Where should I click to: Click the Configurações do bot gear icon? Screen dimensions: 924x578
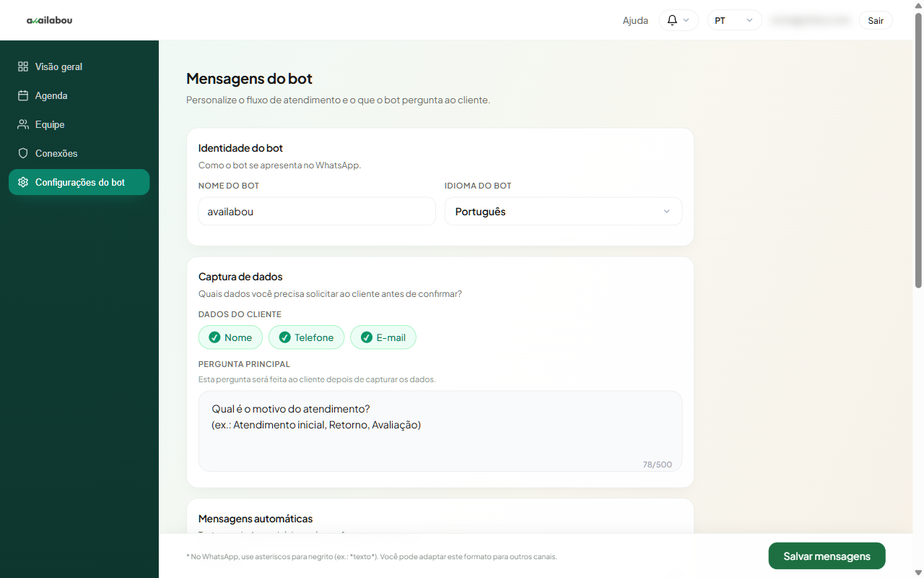coord(23,182)
